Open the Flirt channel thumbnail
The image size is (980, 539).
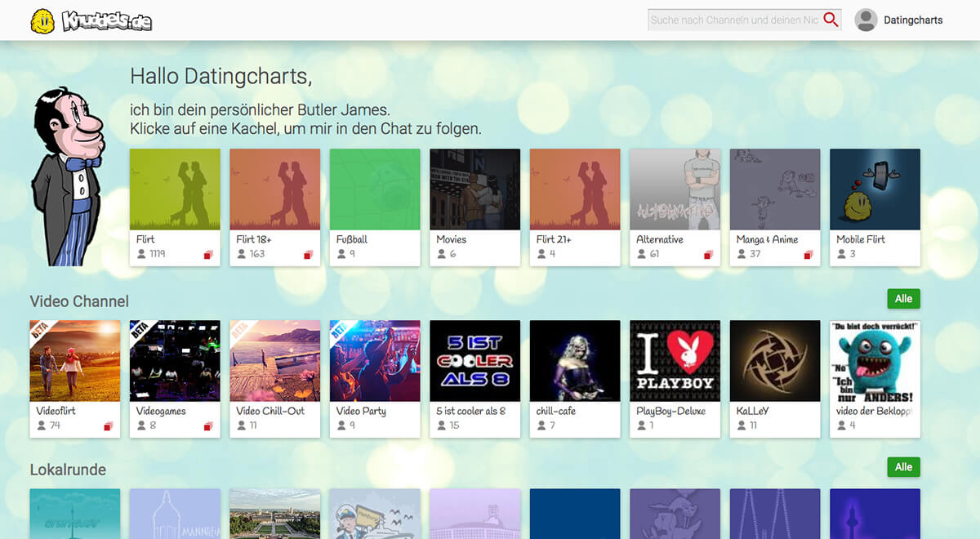[x=175, y=189]
